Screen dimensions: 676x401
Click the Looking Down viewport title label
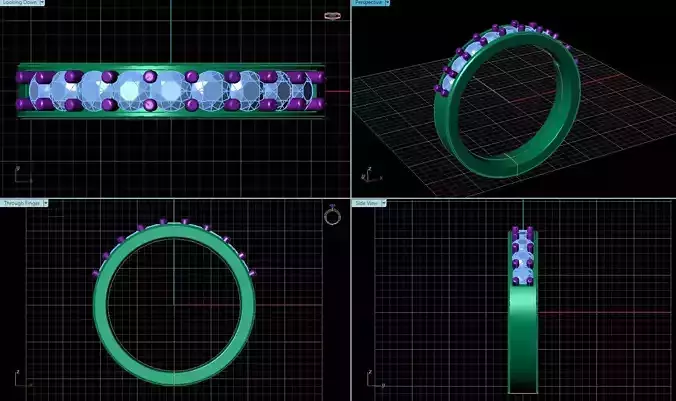pyautogui.click(x=20, y=2)
